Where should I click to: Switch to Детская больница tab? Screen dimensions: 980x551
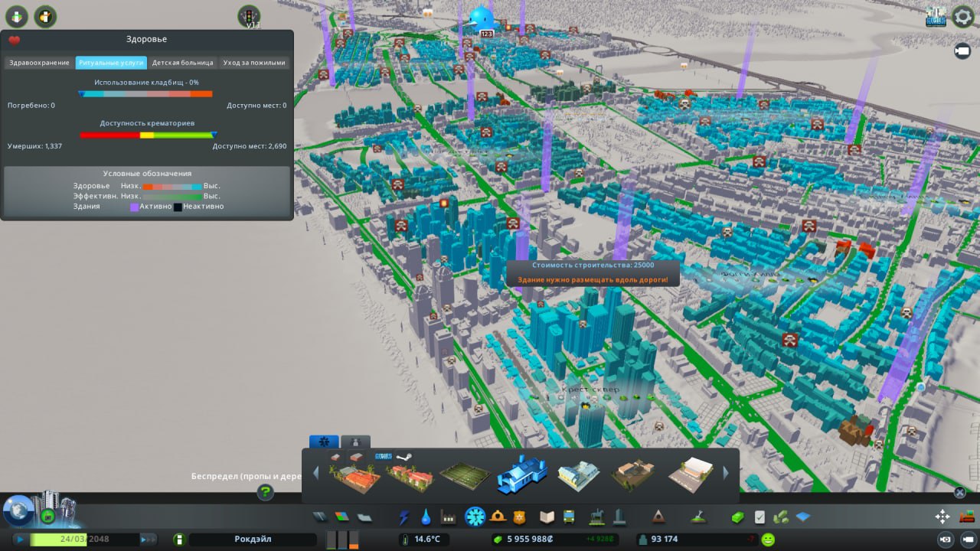(x=182, y=63)
